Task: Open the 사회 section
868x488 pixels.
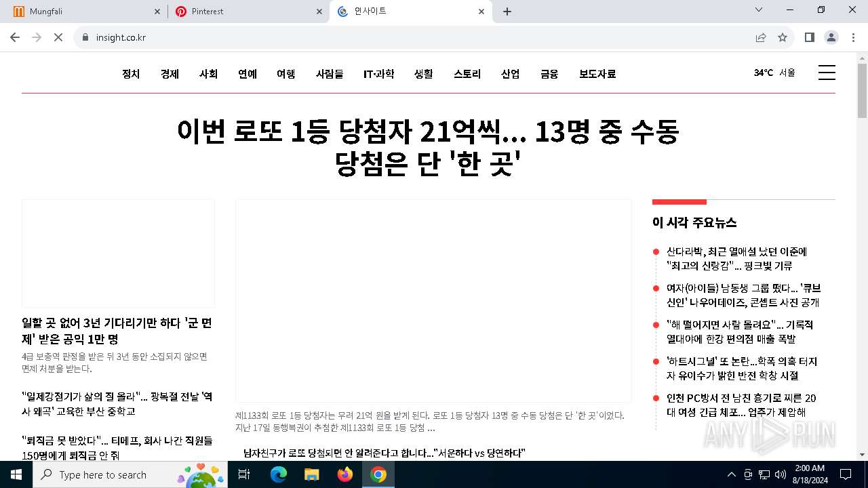Action: [x=208, y=74]
